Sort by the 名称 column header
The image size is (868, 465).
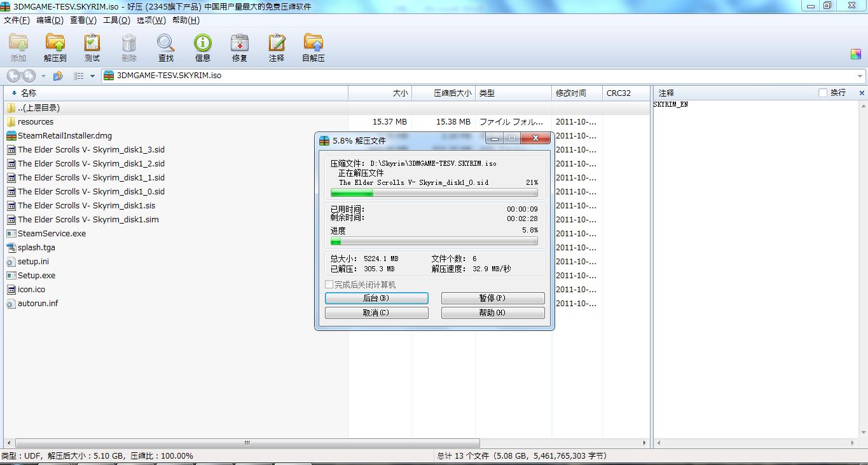(176, 93)
